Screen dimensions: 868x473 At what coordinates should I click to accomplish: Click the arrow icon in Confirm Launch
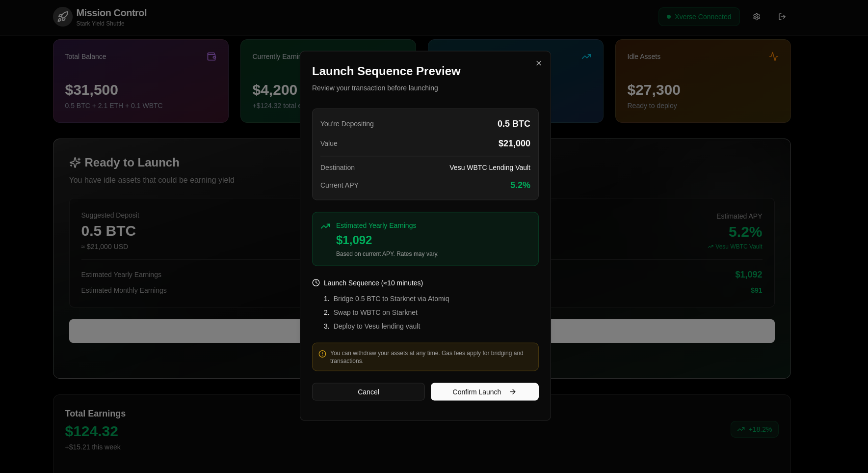click(x=513, y=392)
